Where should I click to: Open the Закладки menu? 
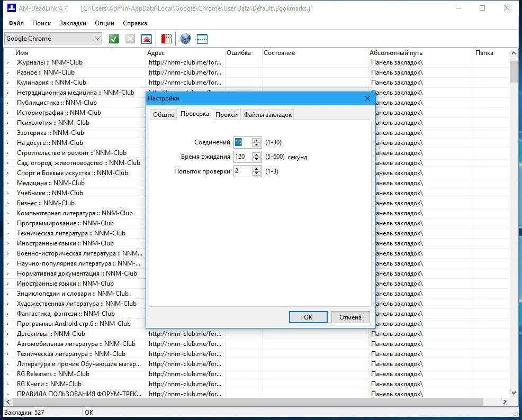click(73, 23)
